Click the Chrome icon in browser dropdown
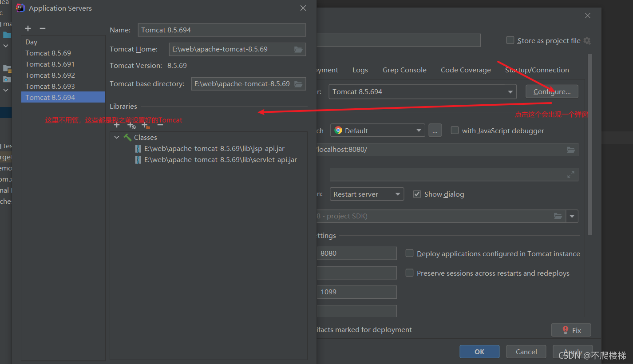The image size is (633, 364). [x=338, y=131]
